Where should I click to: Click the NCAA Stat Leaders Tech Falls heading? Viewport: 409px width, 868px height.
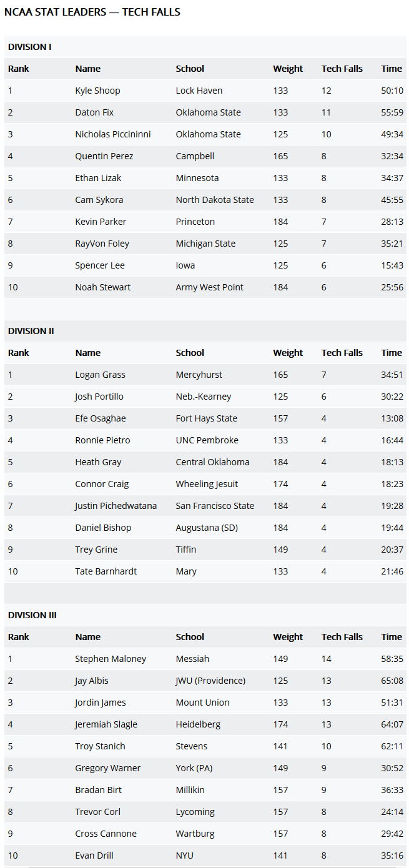[92, 12]
